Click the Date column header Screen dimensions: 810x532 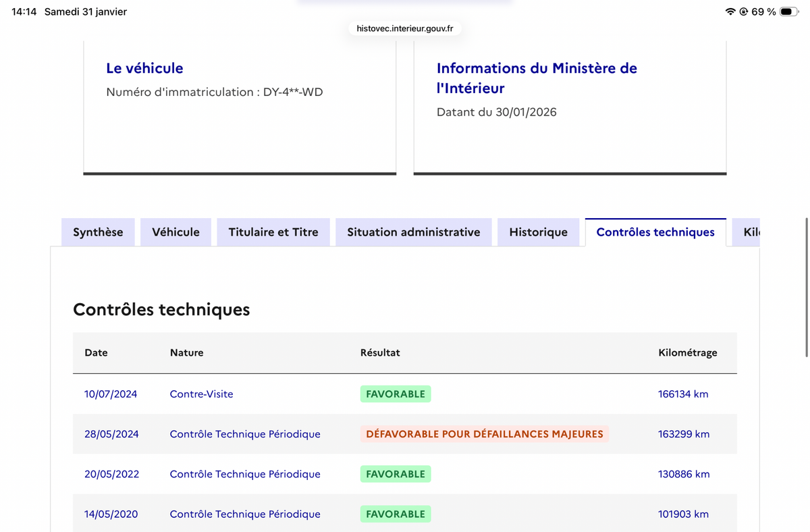[96, 352]
